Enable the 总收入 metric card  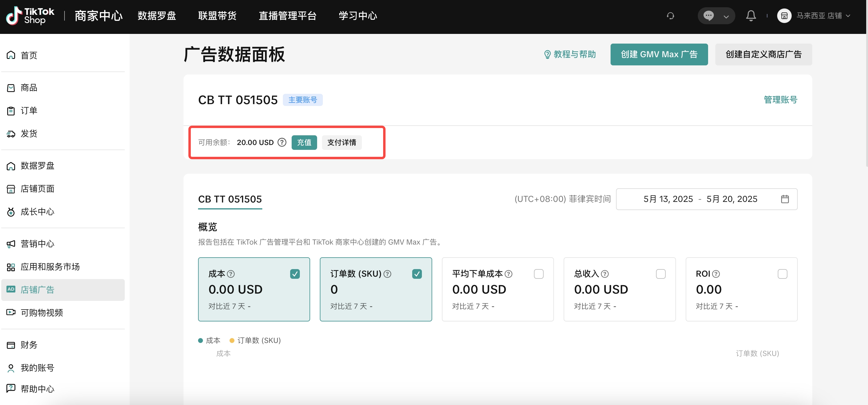661,274
